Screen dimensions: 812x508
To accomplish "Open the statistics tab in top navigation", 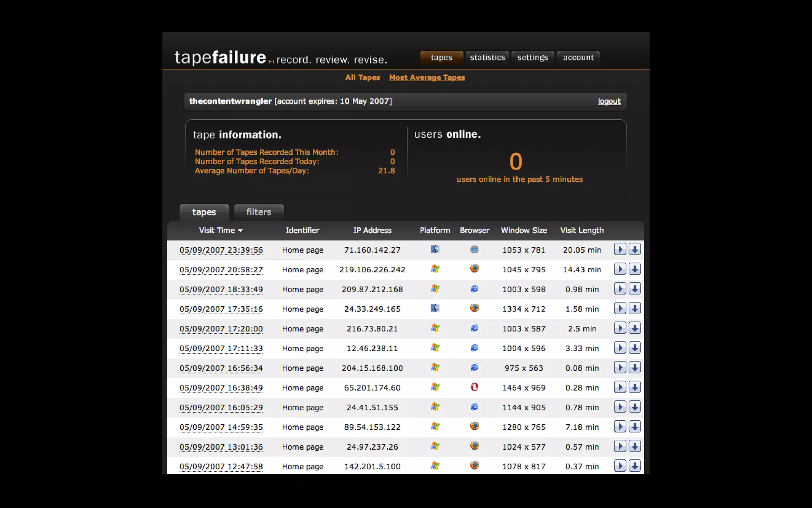I will tap(487, 58).
